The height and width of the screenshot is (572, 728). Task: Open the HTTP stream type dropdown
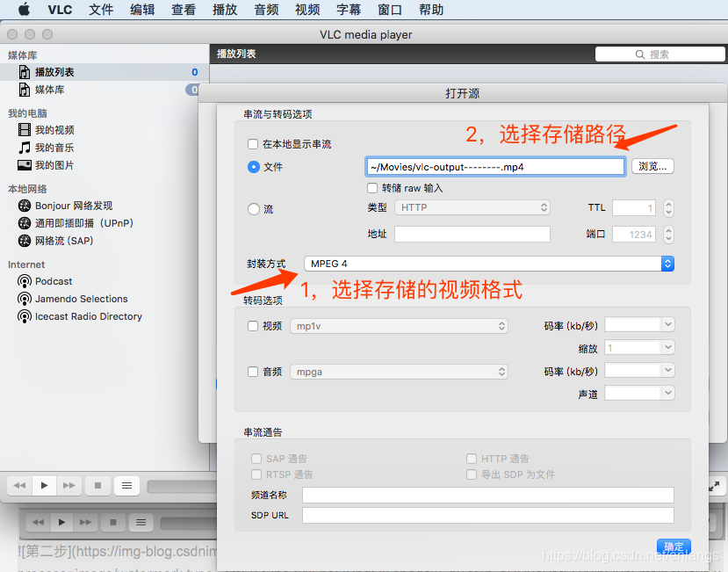pos(472,207)
